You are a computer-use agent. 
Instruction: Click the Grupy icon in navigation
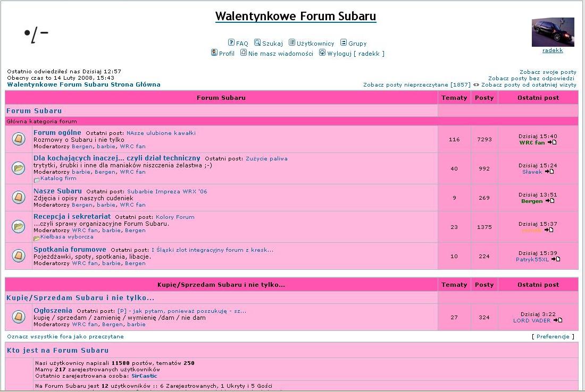(344, 42)
